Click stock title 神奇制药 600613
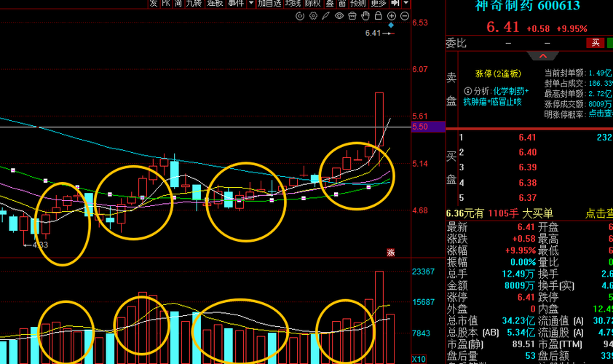 [x=528, y=6]
